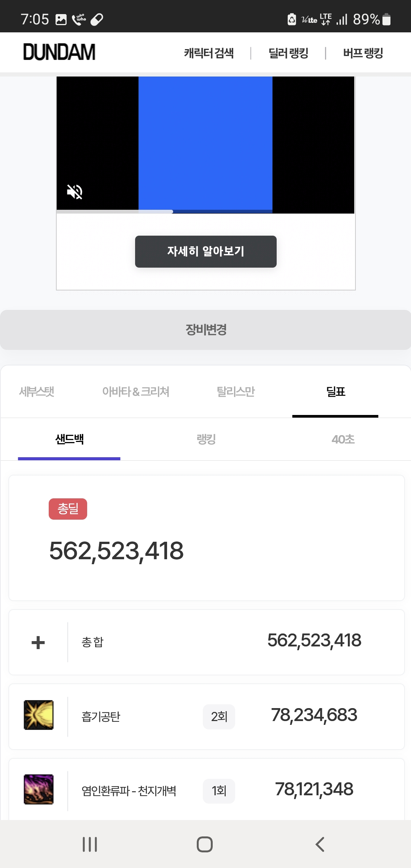The height and width of the screenshot is (868, 411).
Task: Open the recent apps button
Action: point(90,844)
